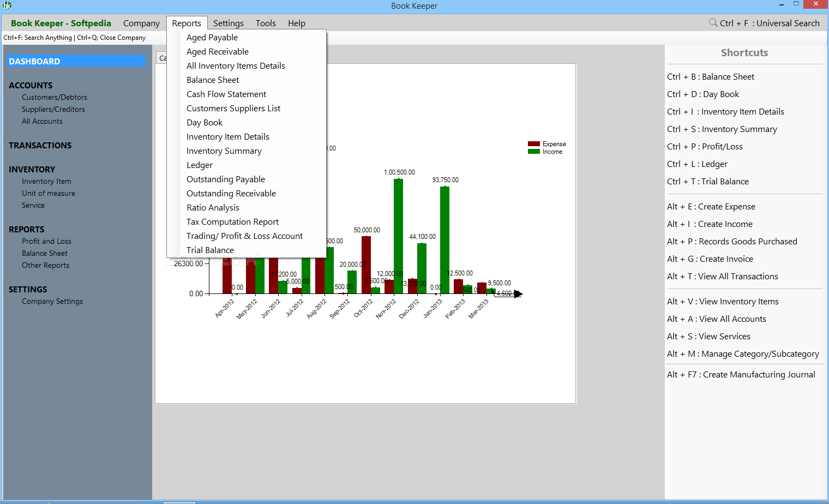The image size is (829, 504).
Task: Click Alt + P Records Goods Purchased shortcut
Action: point(732,241)
